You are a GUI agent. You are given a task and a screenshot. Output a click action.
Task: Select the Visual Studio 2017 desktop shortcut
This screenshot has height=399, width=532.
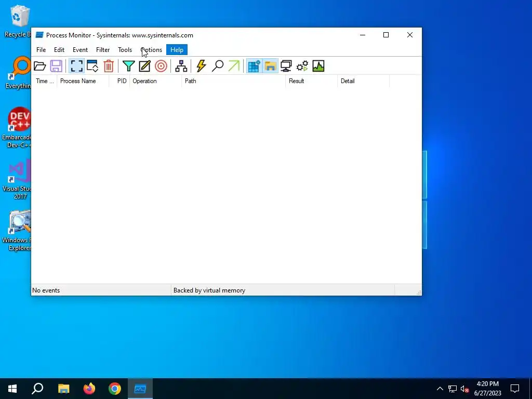pyautogui.click(x=18, y=180)
